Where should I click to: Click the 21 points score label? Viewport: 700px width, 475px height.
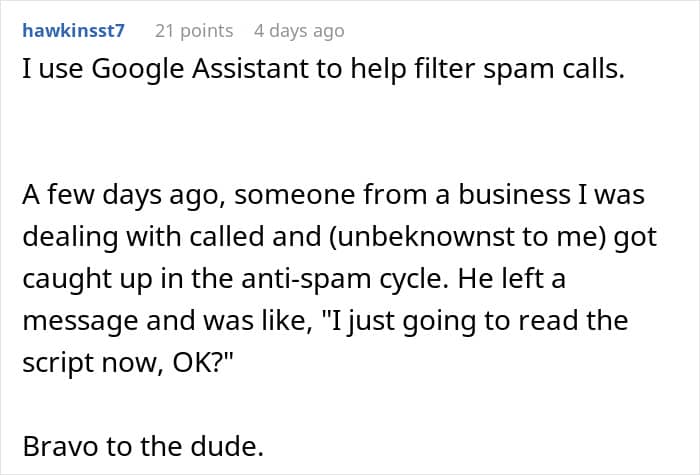194,31
